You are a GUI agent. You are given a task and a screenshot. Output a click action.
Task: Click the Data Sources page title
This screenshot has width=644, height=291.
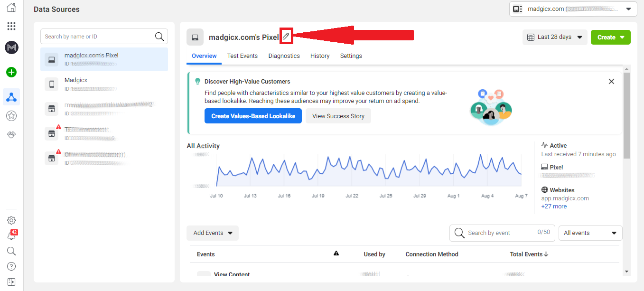(56, 9)
